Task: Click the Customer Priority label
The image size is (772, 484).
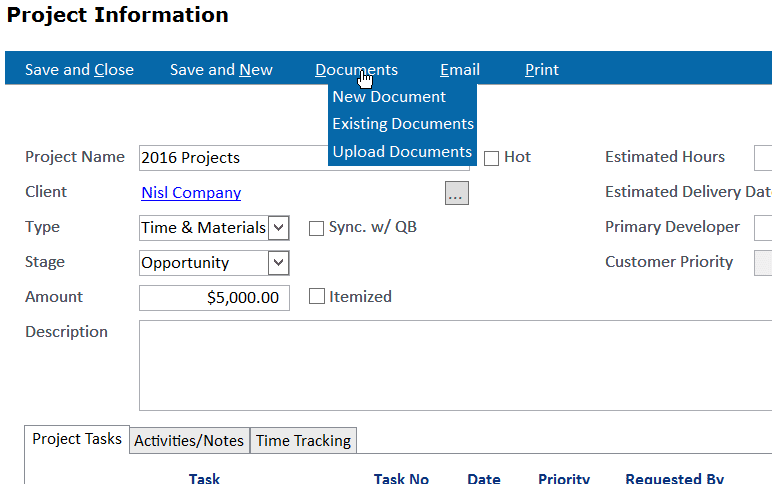Action: pos(669,261)
